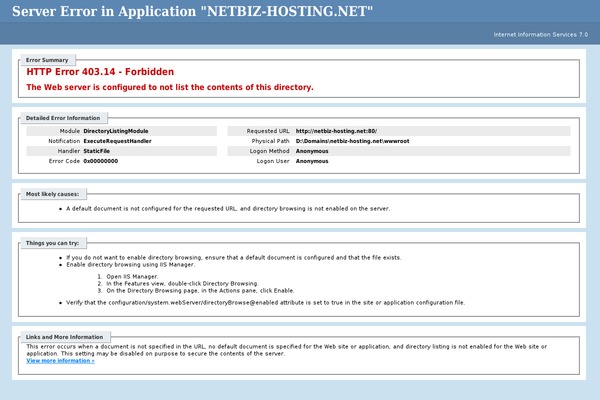Click the requested URL 'http://netbiz-hosting.net:80/'
600x400 pixels.
[x=336, y=131]
